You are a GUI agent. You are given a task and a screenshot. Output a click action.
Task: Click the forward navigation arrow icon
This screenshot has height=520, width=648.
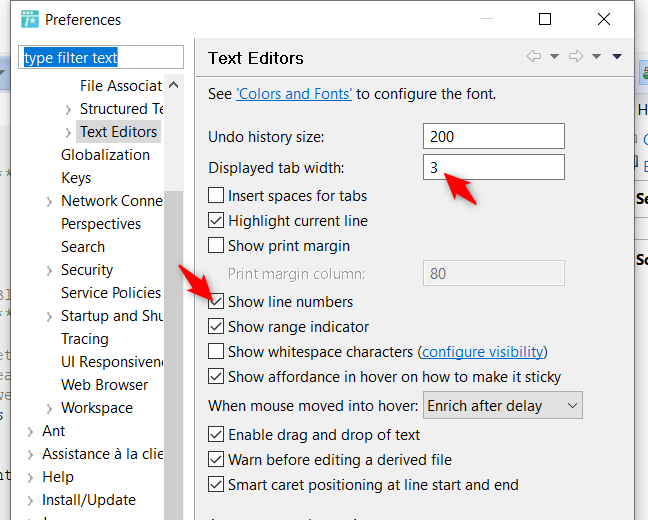pyautogui.click(x=576, y=56)
